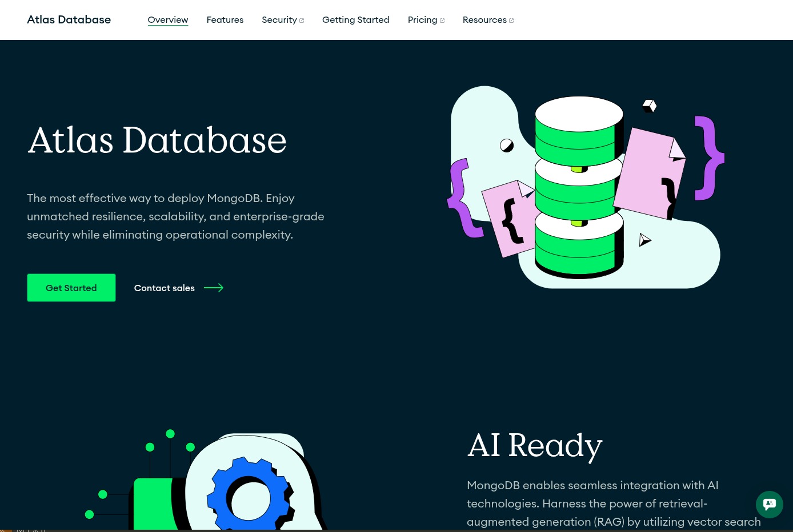The height and width of the screenshot is (532, 793).
Task: Click the mouse cursor arrow graphic
Action: 644,240
